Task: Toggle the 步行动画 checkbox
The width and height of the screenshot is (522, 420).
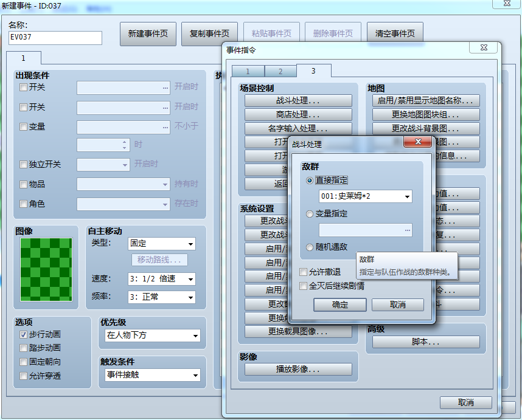Action: click(23, 334)
